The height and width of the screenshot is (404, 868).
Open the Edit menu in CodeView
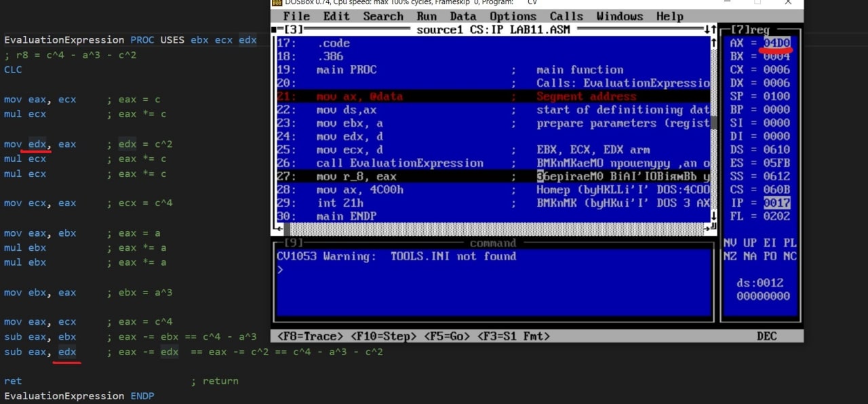pos(336,16)
